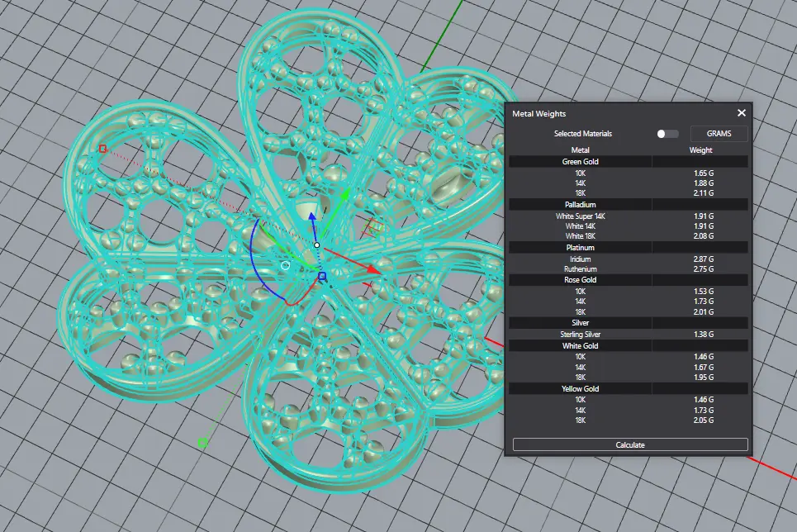
Task: Click the 2.87 G weight value
Action: [704, 259]
